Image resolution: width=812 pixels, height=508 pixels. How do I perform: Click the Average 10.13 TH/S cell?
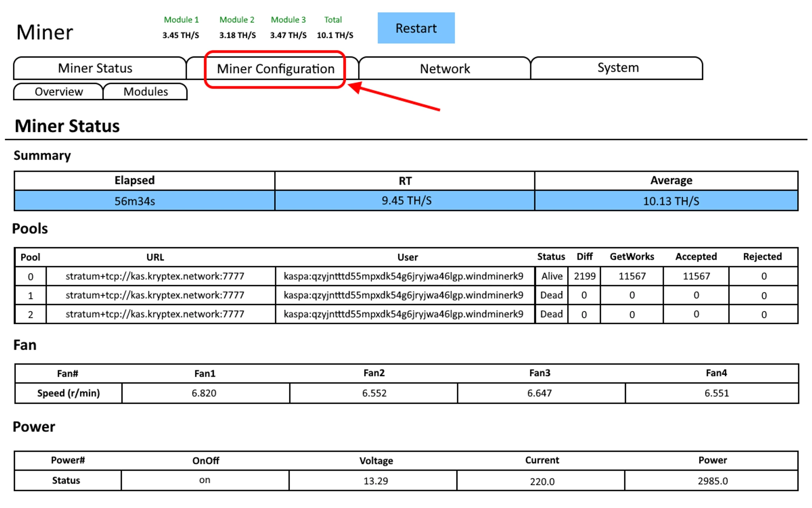(x=671, y=201)
